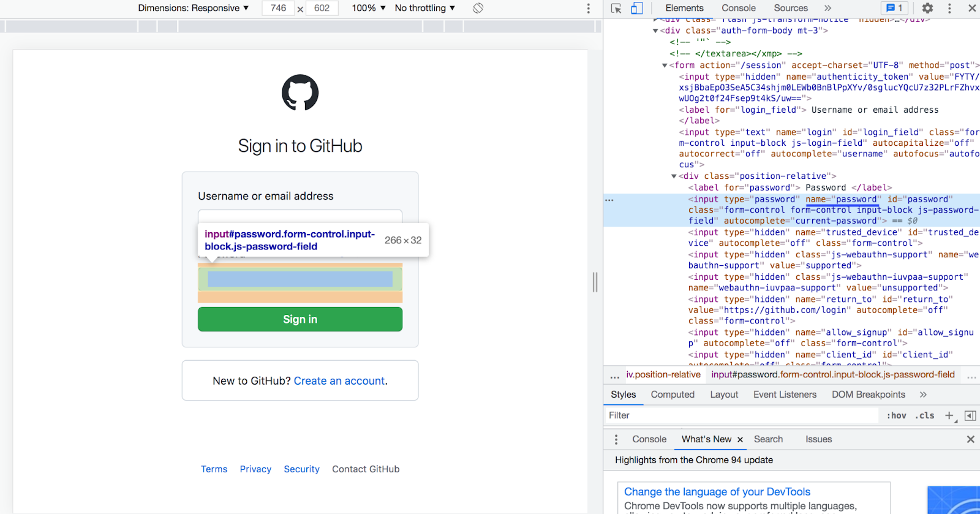The width and height of the screenshot is (980, 514).
Task: Click the ellipsis beside the selected DOM node
Action: point(609,200)
